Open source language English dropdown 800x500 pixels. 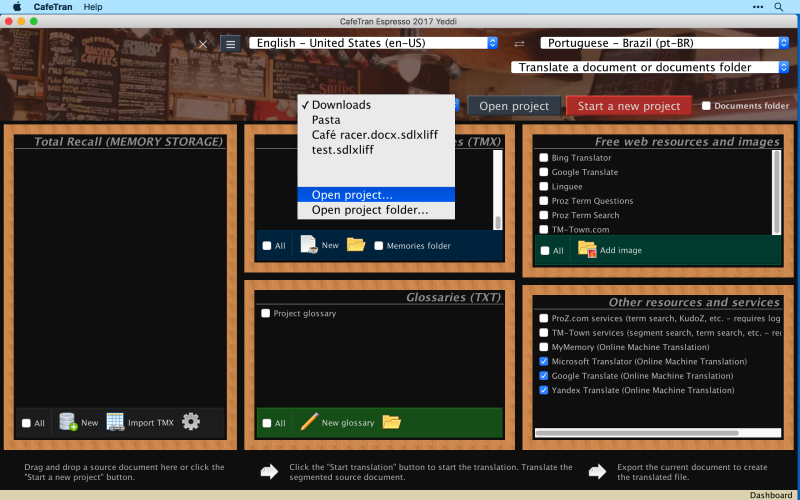[373, 43]
